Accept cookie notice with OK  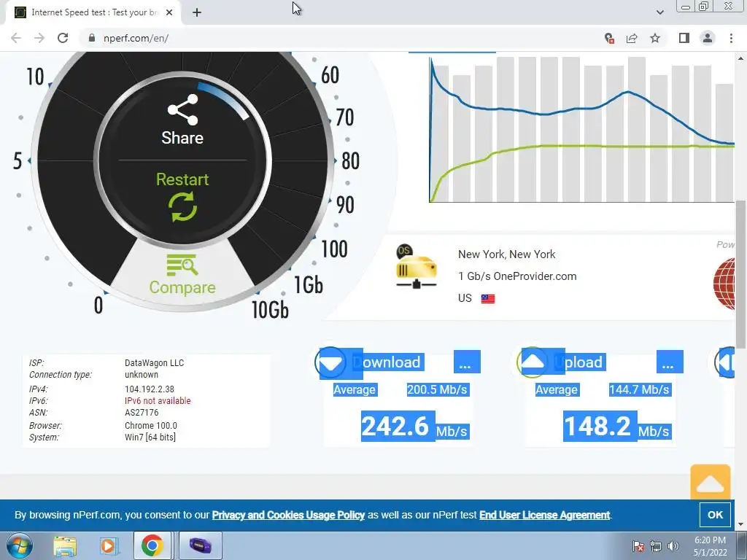(x=715, y=515)
